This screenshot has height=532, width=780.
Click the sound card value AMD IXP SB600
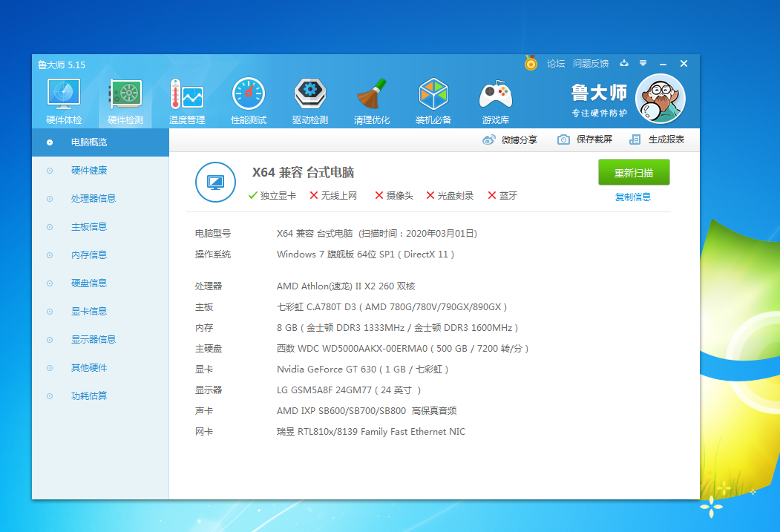tap(367, 411)
